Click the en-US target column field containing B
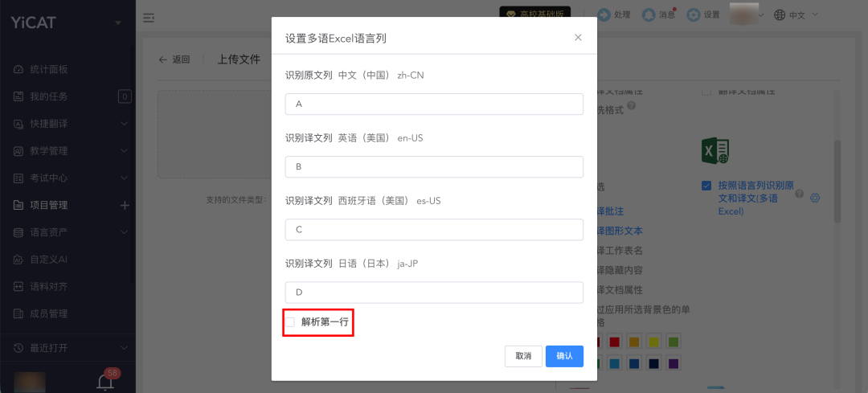The image size is (868, 393). click(434, 166)
